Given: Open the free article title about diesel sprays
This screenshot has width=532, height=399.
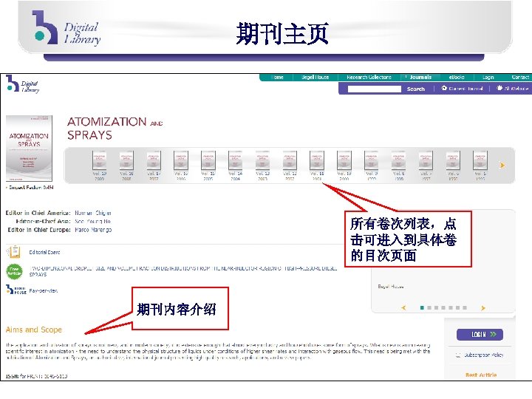Looking at the screenshot, I should click(x=183, y=271).
